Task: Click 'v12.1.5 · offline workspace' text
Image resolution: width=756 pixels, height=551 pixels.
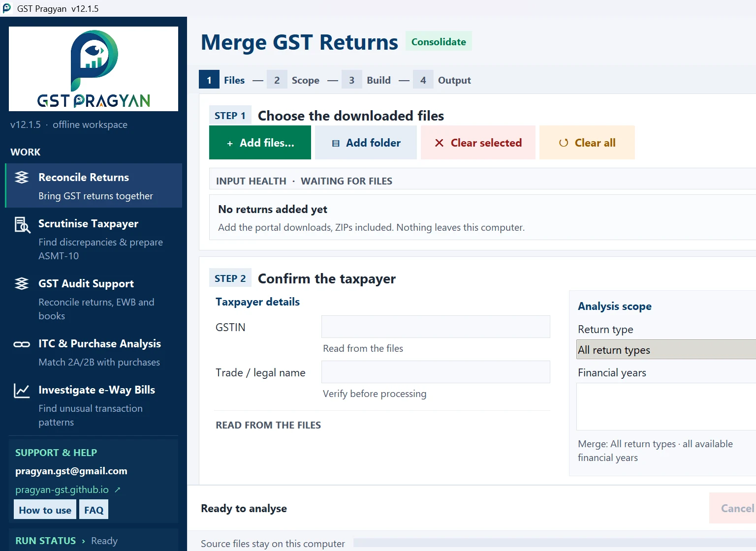Action: [x=69, y=124]
